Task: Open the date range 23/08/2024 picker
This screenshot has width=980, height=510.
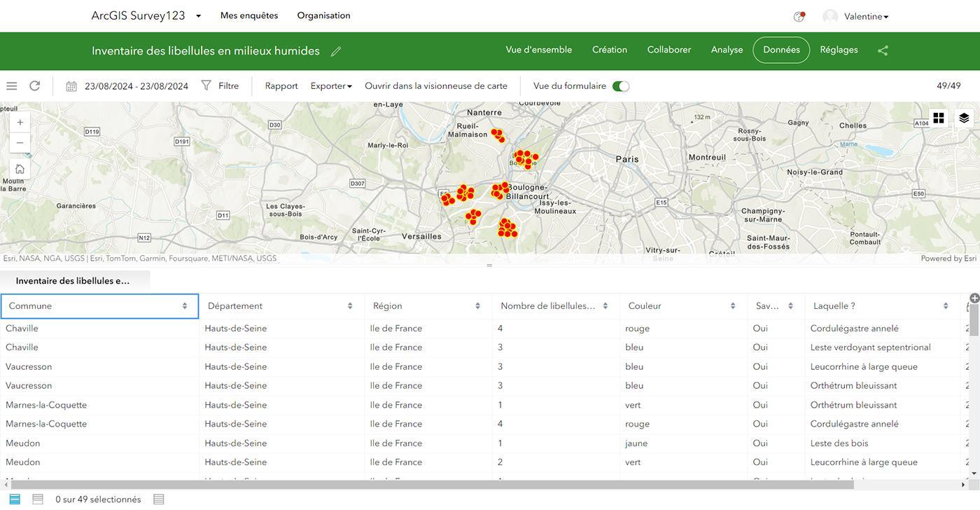Action: point(136,86)
